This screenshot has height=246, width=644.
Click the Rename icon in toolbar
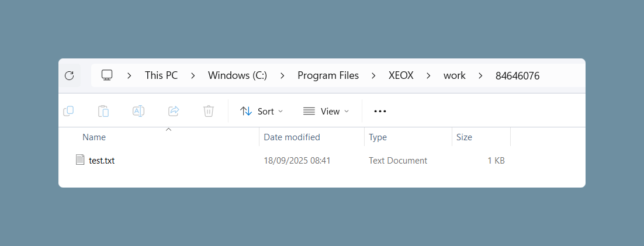pos(139,111)
